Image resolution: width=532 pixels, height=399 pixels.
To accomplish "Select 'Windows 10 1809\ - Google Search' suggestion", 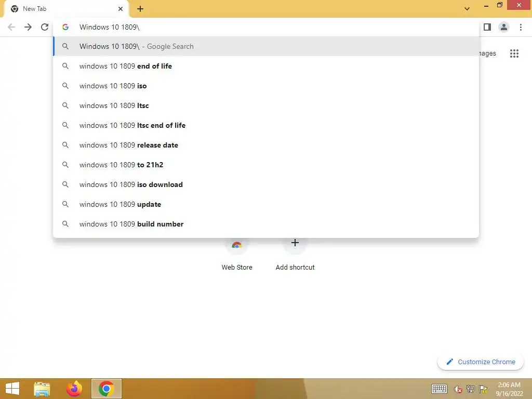I will pyautogui.click(x=266, y=46).
